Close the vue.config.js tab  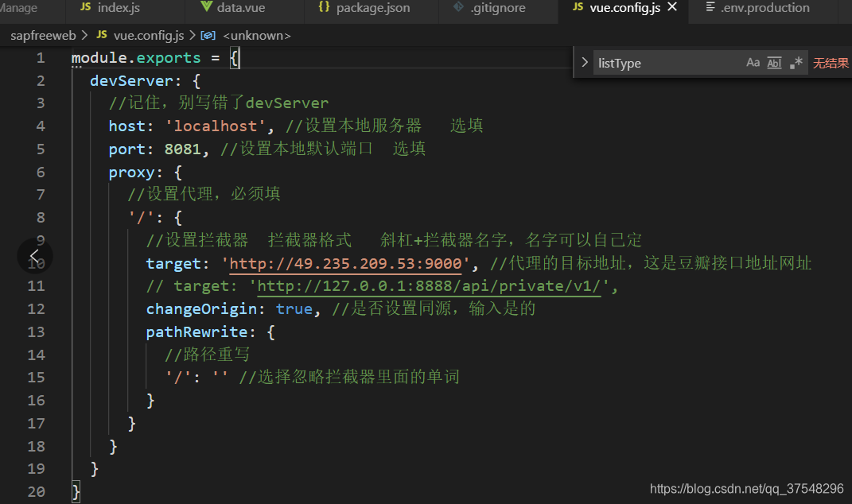[x=672, y=6]
